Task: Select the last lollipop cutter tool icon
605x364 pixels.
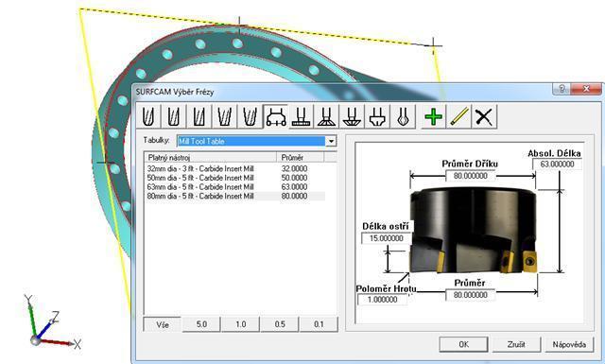Action: pos(403,116)
